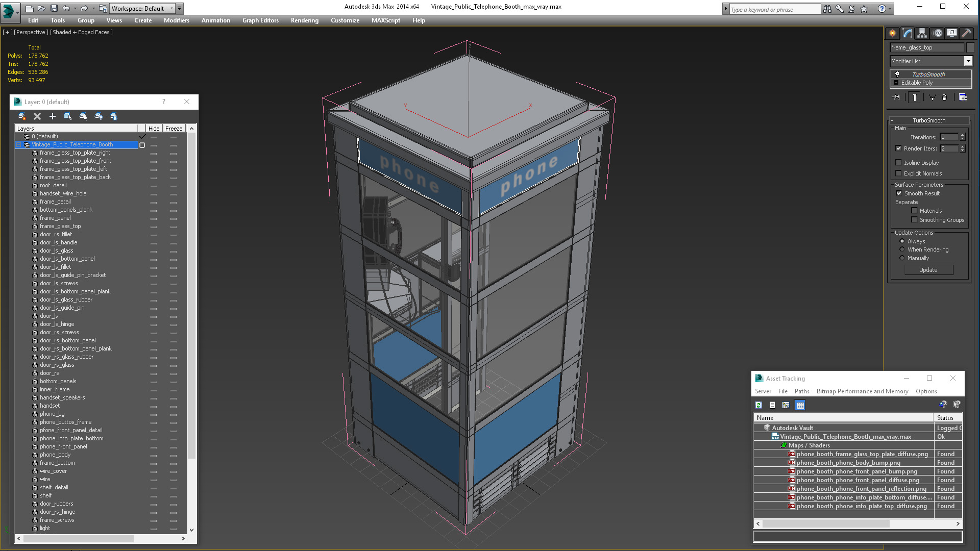Open the Hierarchy command panel tab
Viewport: 980px width, 551px height.
click(922, 33)
